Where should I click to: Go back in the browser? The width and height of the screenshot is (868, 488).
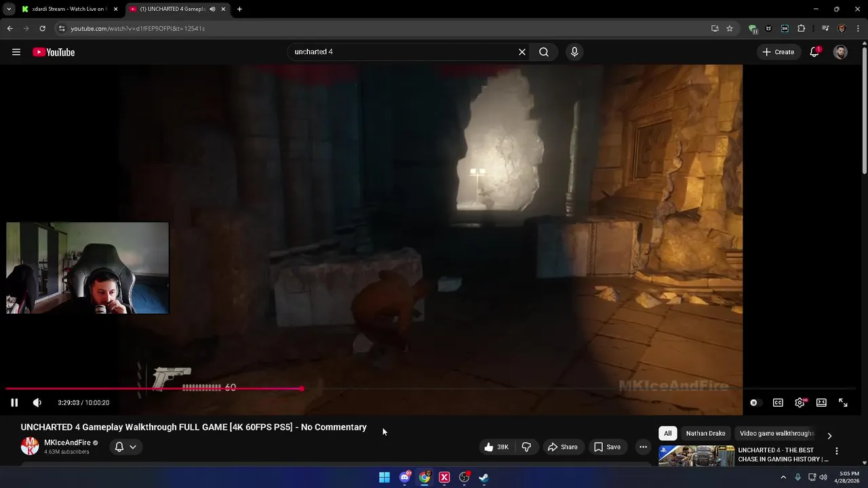pos(9,28)
